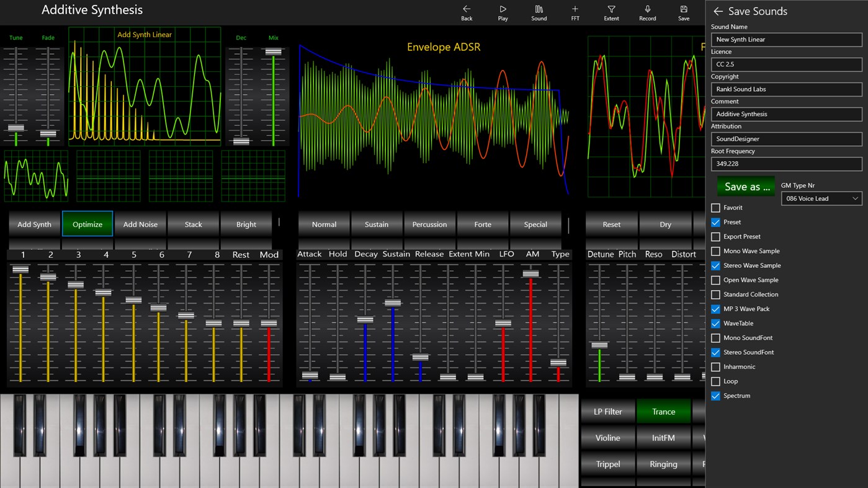This screenshot has height=488, width=868.
Task: Uncheck the Preset checkbox
Action: click(715, 222)
